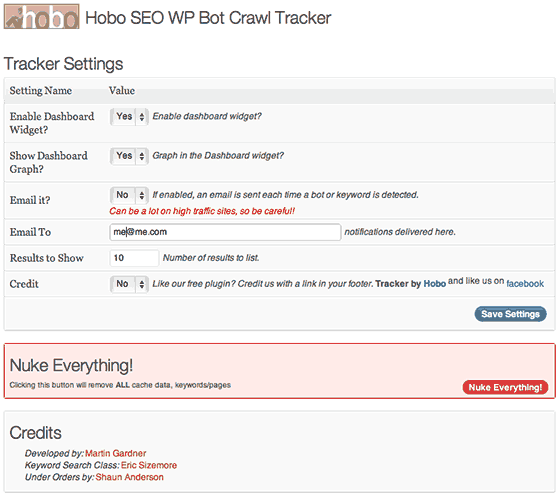Click the Setting Name column header

click(41, 91)
